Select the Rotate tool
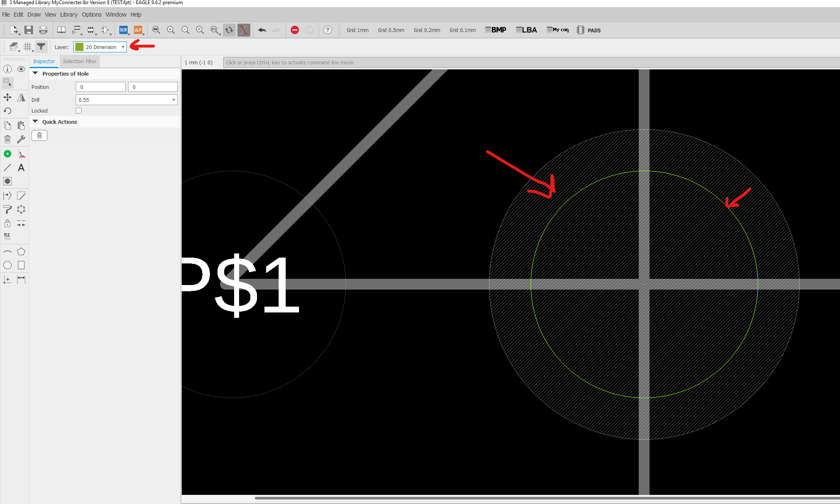Screen dimensions: 840x504 [x=7, y=111]
